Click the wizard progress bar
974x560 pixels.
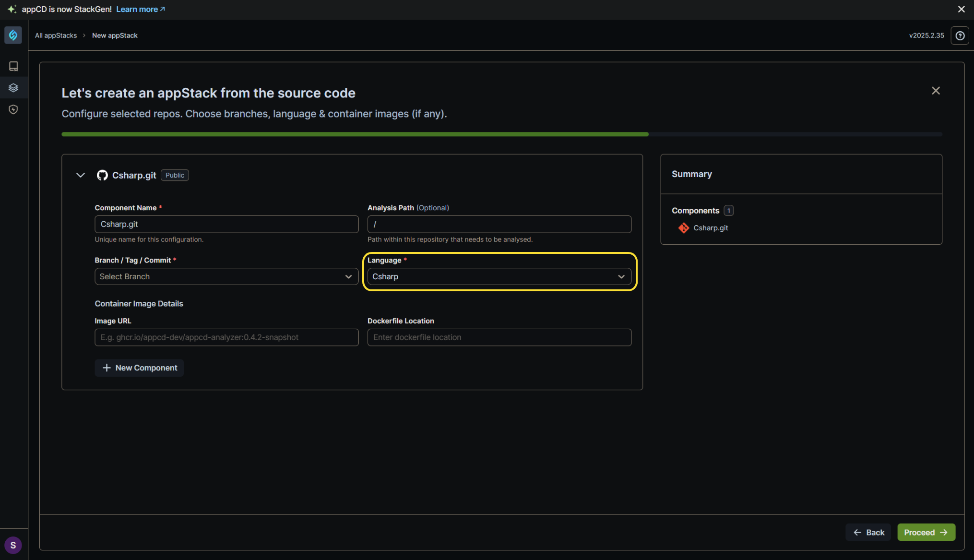click(x=501, y=134)
